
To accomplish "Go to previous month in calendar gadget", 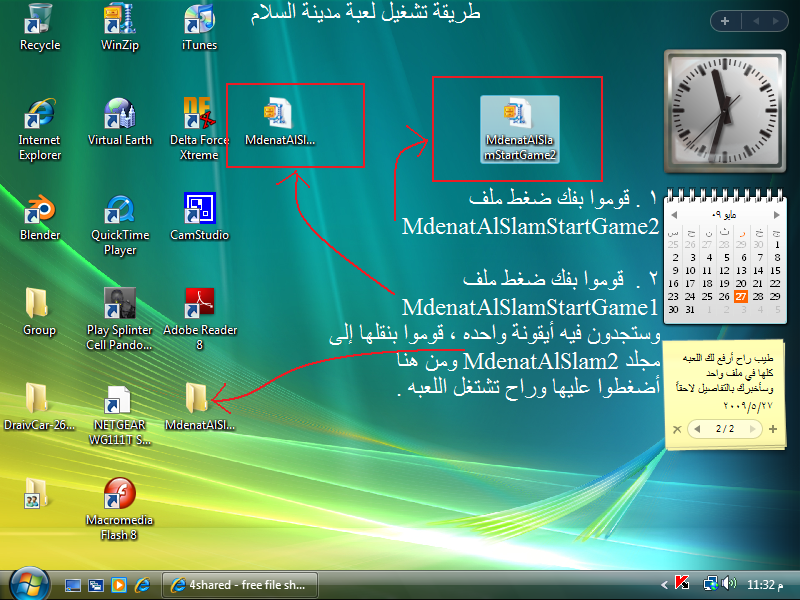I will click(674, 215).
